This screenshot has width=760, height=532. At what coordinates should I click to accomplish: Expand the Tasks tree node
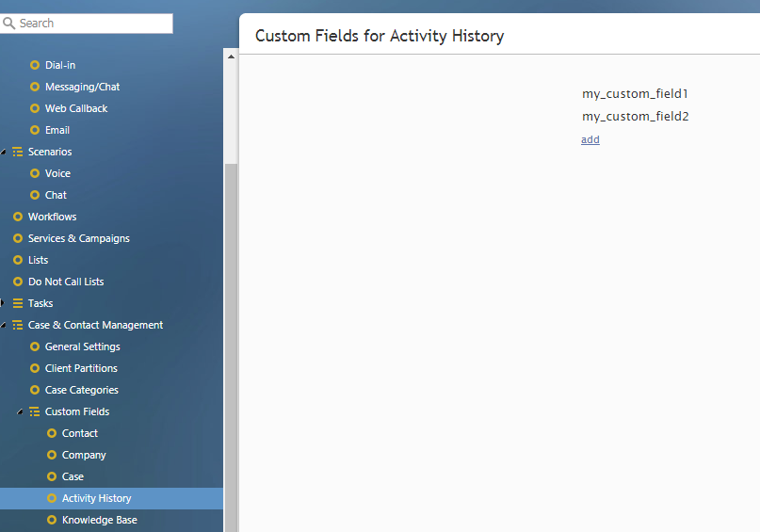[x=3, y=303]
